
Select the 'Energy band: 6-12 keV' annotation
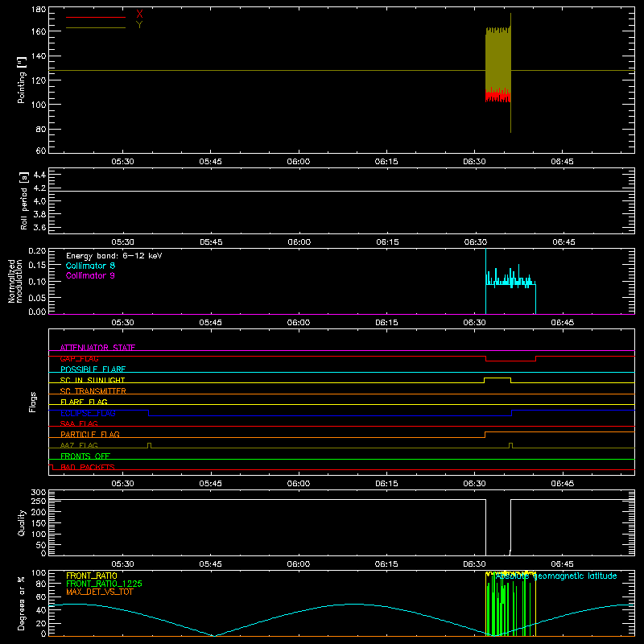(x=114, y=255)
